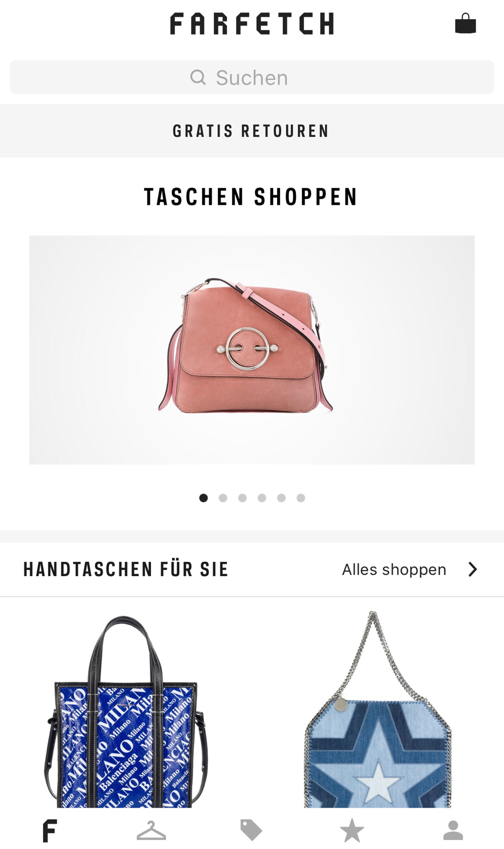The width and height of the screenshot is (504, 849).
Task: Open the hanger categories tab
Action: pos(151,830)
